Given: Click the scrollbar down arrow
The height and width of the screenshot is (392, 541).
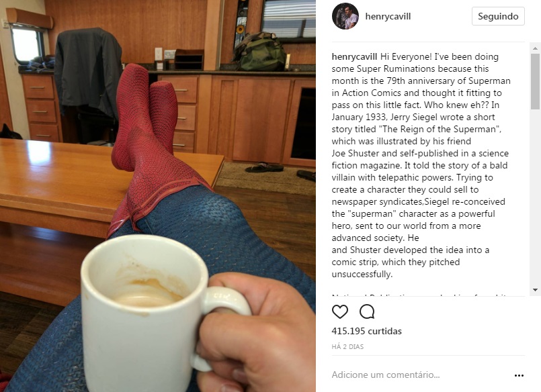Looking at the screenshot, I should point(535,290).
